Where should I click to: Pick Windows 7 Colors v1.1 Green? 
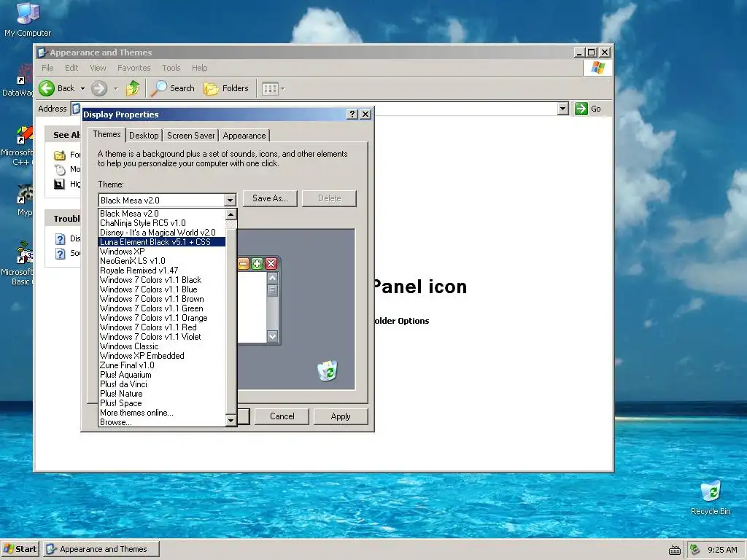tap(161, 308)
